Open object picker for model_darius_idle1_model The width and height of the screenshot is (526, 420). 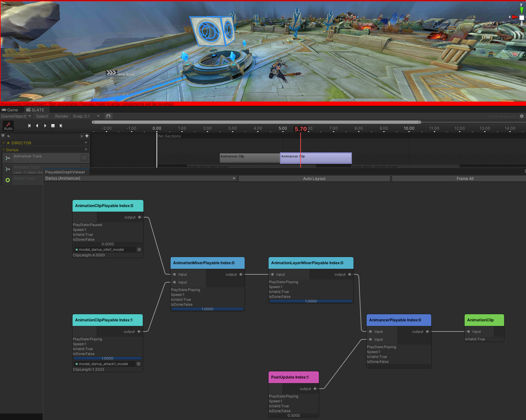[x=139, y=250]
